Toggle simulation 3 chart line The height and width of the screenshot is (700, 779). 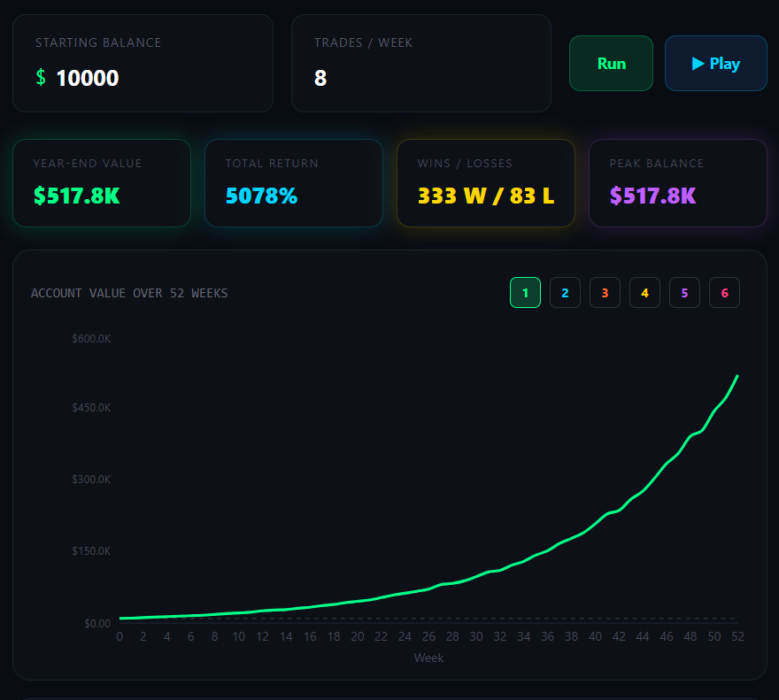[605, 293]
